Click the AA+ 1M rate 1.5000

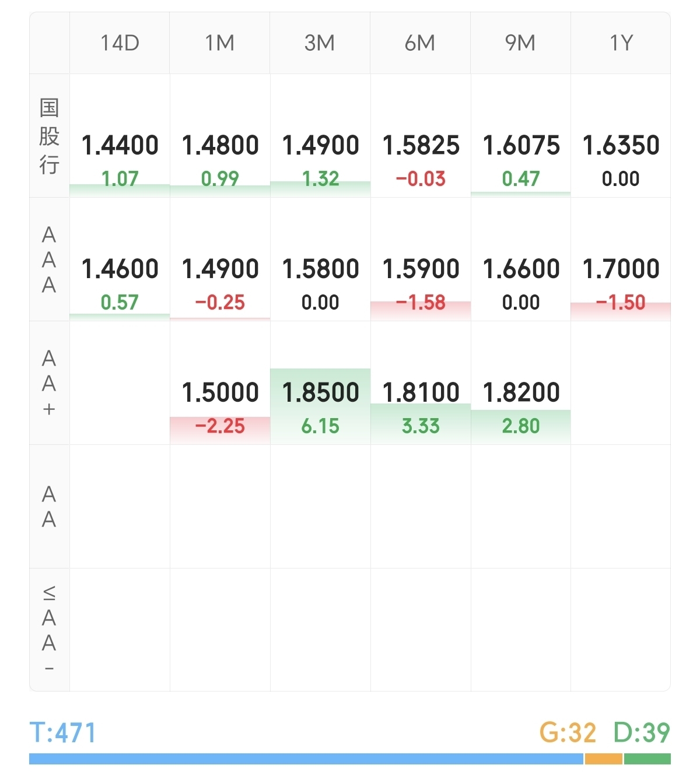click(220, 392)
